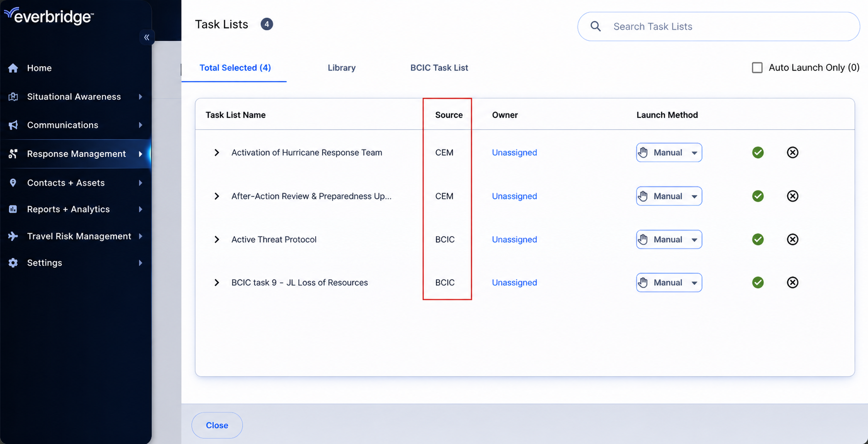The width and height of the screenshot is (868, 444).
Task: Click the Reports + Analytics chart icon
Action: [x=13, y=209]
